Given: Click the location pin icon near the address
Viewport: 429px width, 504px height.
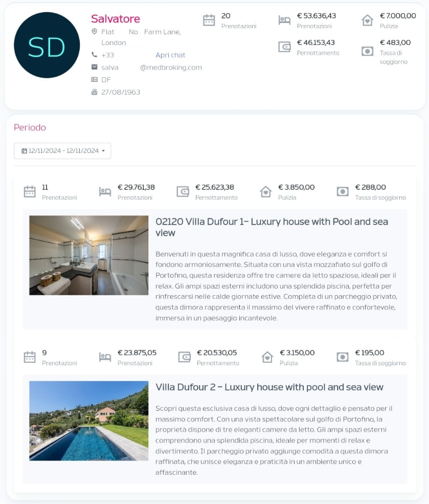Looking at the screenshot, I should tap(94, 32).
